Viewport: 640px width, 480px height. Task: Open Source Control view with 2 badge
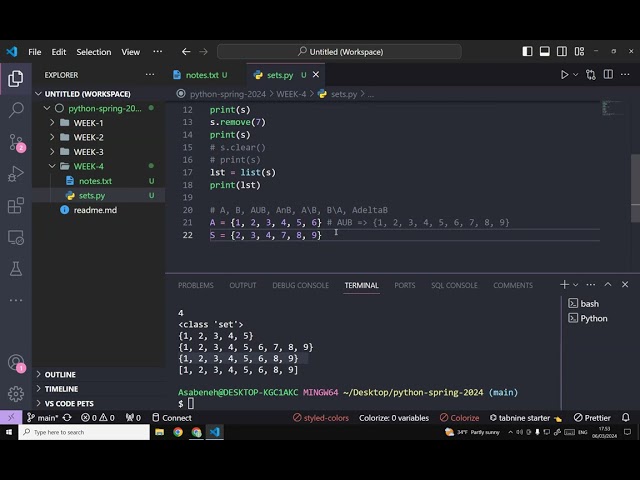tap(16, 142)
